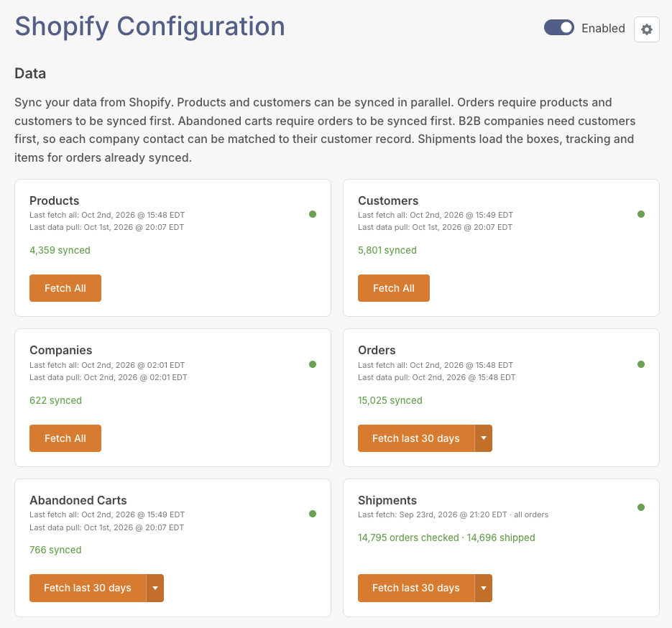Click the Shipments card title
Viewport: 672px width, 628px height.
pos(387,500)
